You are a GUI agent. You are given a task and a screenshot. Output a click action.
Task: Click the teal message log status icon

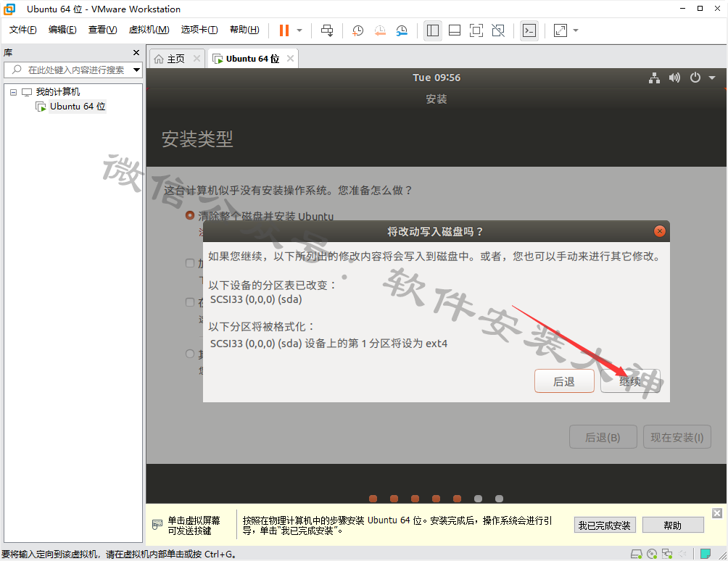point(706,554)
